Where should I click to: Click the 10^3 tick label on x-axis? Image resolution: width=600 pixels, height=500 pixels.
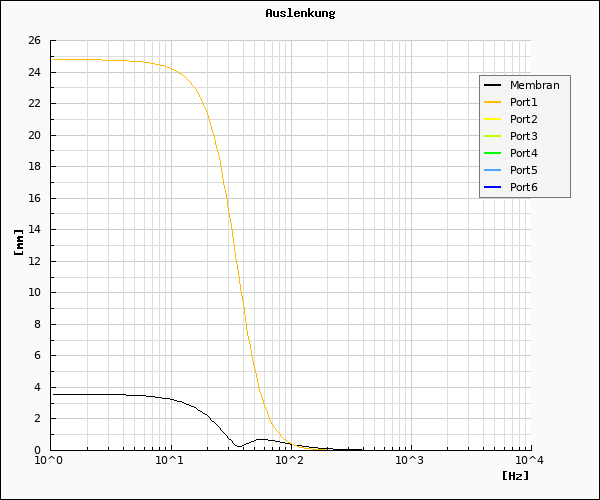pos(410,460)
